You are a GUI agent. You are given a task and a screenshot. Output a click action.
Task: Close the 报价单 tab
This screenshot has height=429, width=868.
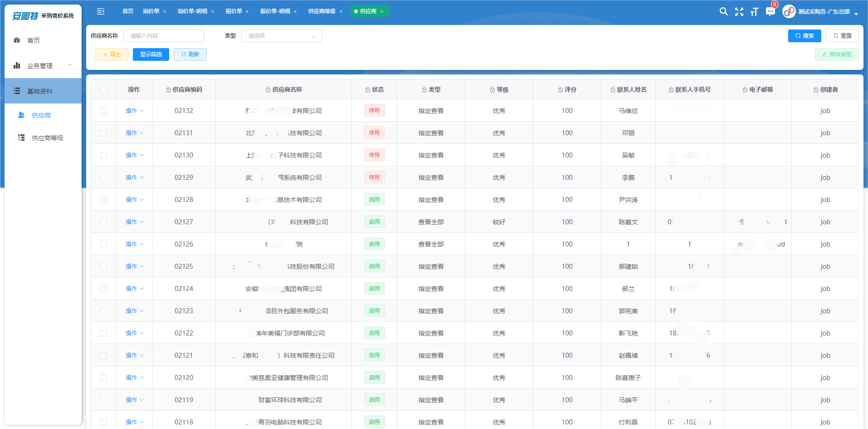tap(247, 11)
